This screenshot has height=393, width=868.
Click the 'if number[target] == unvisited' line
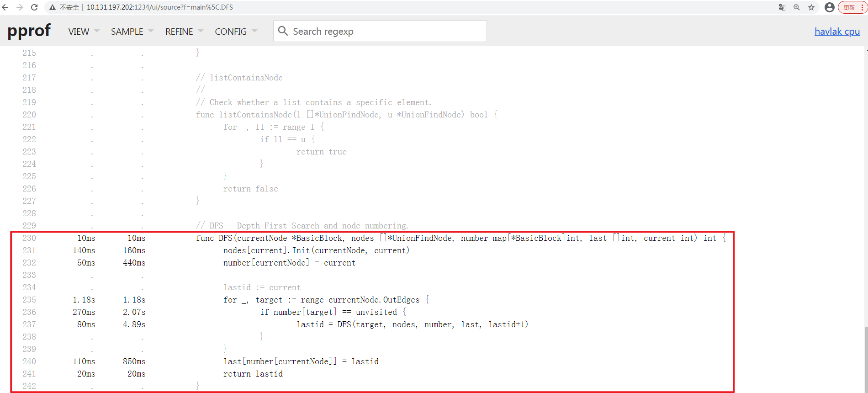click(x=333, y=312)
